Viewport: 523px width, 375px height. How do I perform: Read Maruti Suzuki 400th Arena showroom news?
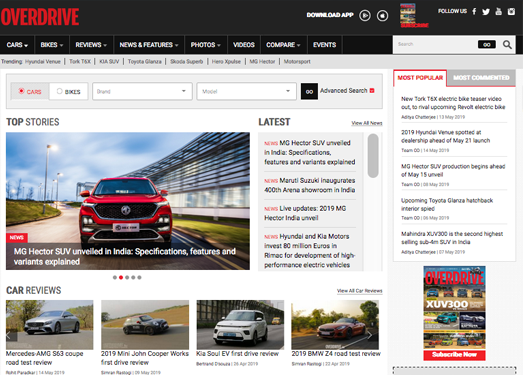pos(310,185)
